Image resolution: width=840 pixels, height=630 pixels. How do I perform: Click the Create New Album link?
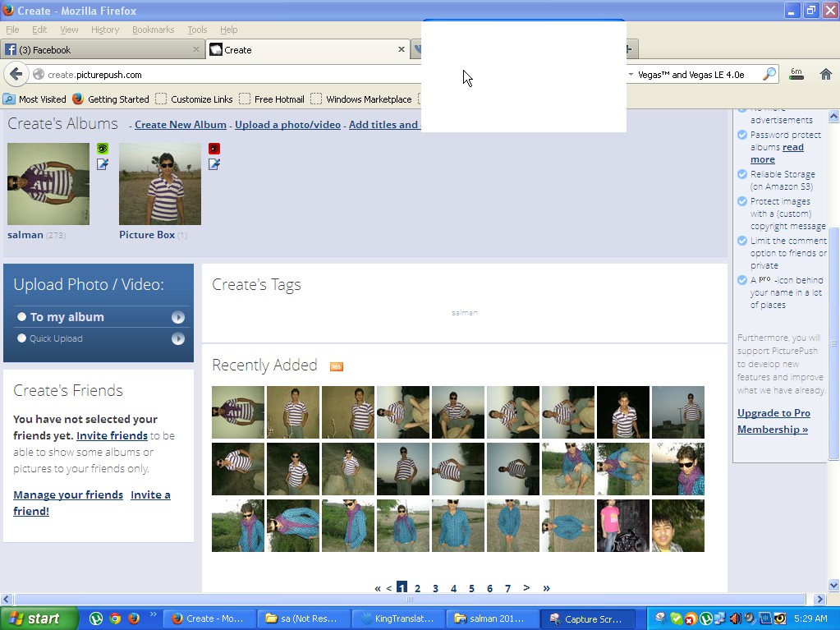tap(181, 124)
